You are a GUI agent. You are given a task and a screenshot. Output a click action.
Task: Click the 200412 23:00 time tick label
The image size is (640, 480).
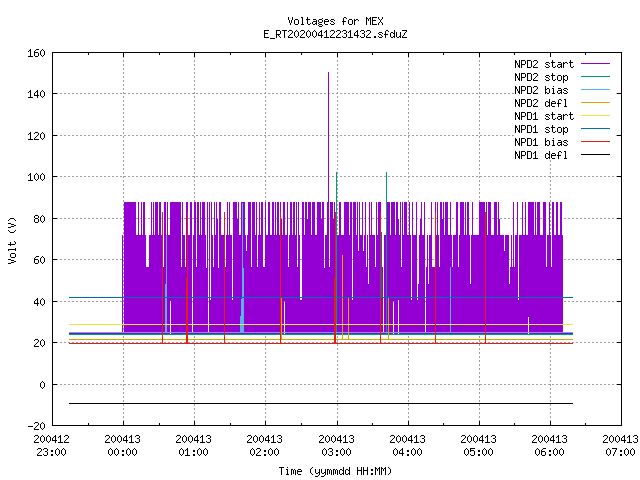[x=51, y=446]
